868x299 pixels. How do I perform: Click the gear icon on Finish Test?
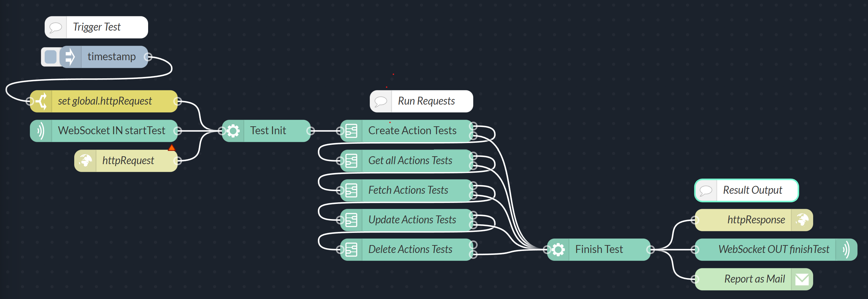point(558,250)
